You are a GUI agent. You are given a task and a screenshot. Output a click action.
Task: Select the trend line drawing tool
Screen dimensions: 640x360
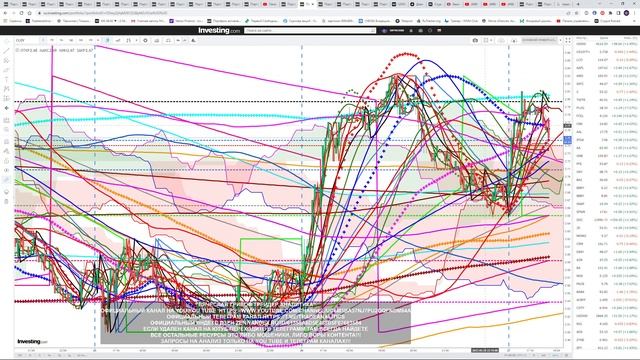click(x=6, y=51)
